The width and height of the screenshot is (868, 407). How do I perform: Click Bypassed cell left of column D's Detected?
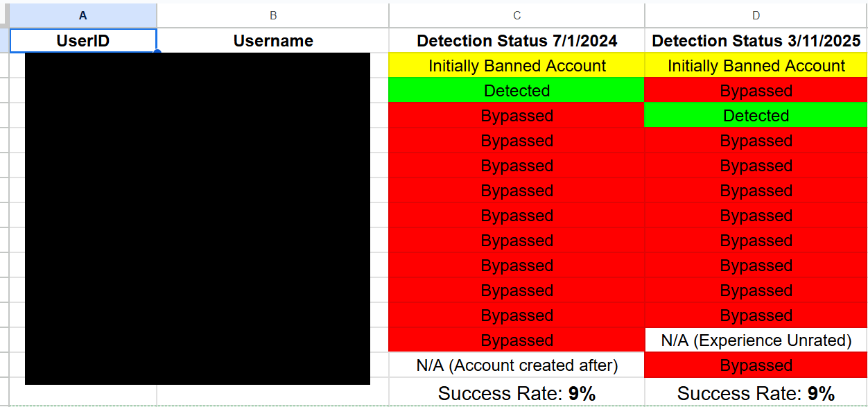[517, 116]
